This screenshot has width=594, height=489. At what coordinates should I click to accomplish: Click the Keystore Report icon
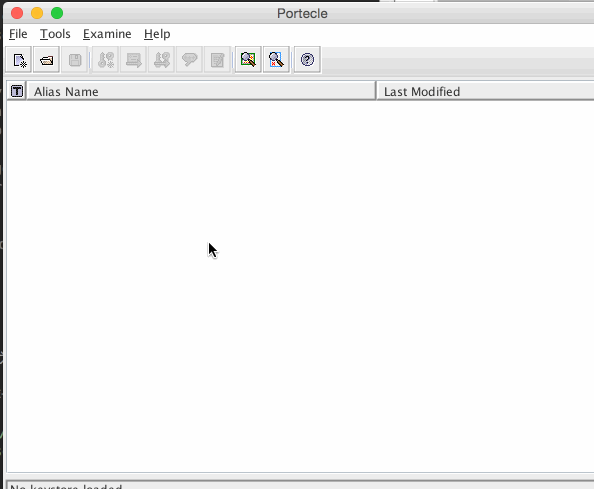[x=217, y=60]
